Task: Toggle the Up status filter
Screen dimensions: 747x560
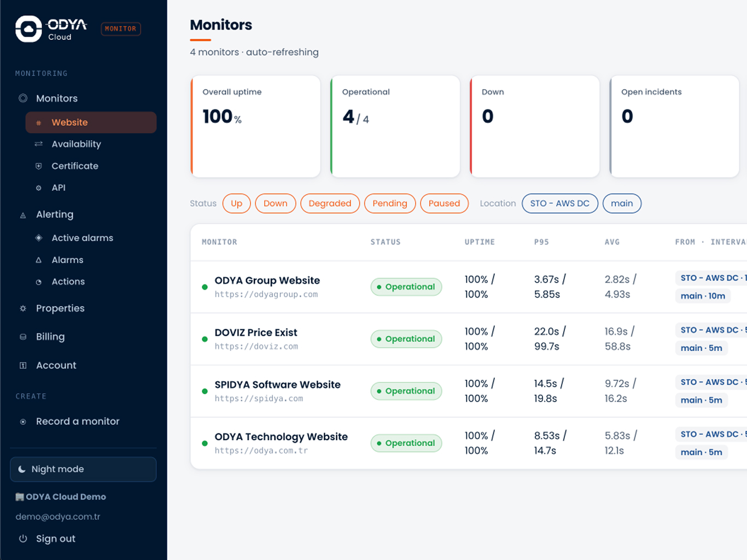Action: pyautogui.click(x=237, y=203)
